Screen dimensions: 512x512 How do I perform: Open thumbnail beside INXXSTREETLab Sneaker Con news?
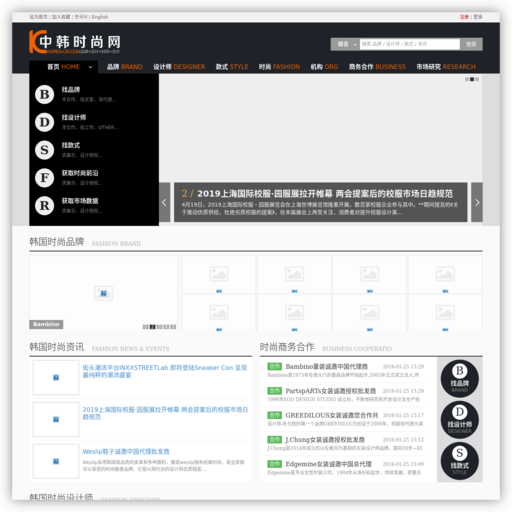(56, 378)
